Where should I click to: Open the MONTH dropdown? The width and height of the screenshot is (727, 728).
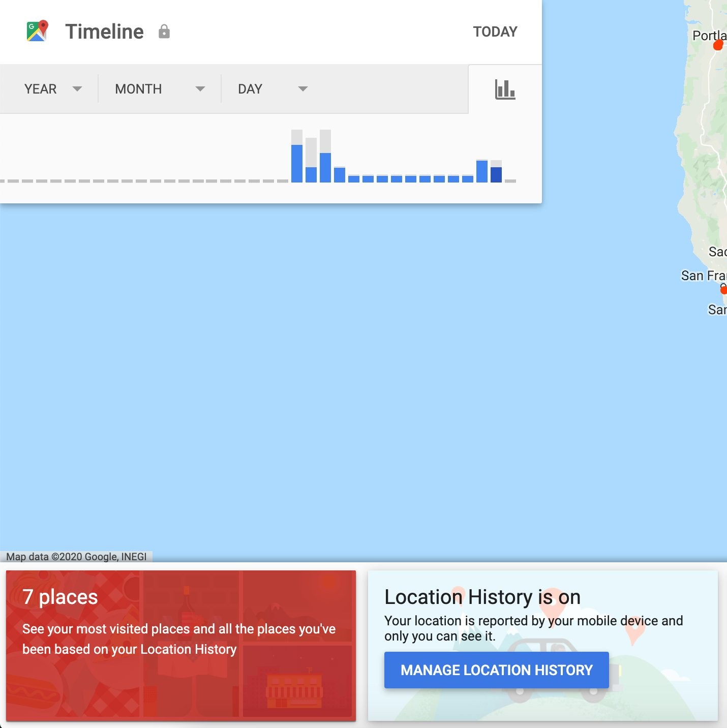160,89
